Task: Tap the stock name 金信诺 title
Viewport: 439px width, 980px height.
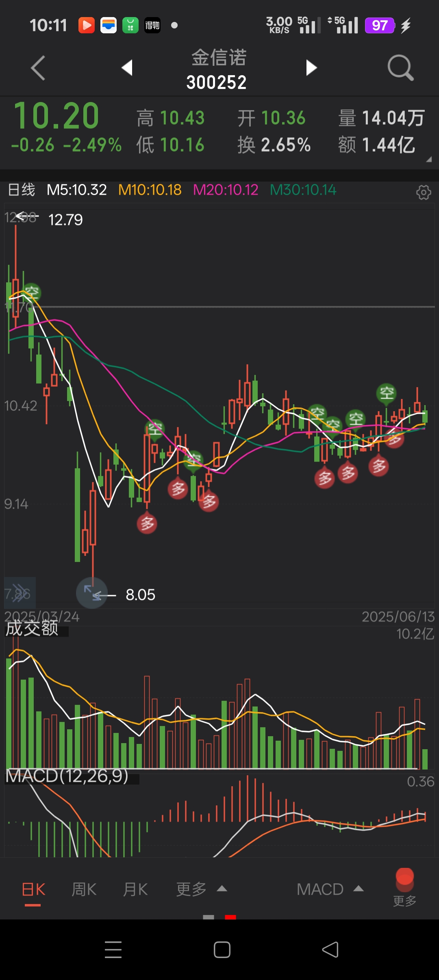Action: [219, 57]
